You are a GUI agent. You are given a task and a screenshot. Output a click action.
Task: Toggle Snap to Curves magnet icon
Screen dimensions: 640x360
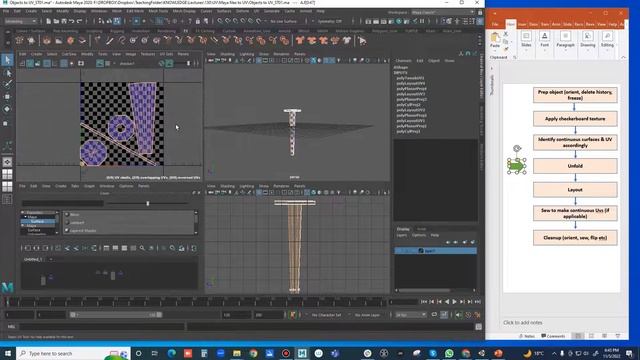coord(228,21)
